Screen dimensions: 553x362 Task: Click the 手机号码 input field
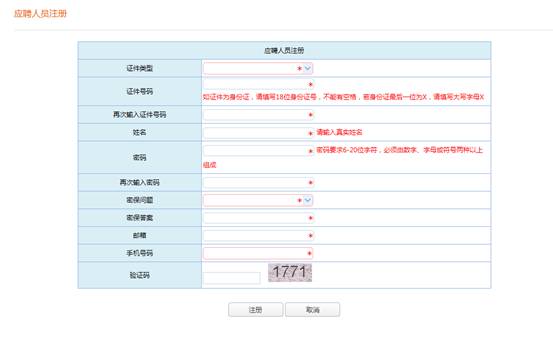[x=258, y=253]
